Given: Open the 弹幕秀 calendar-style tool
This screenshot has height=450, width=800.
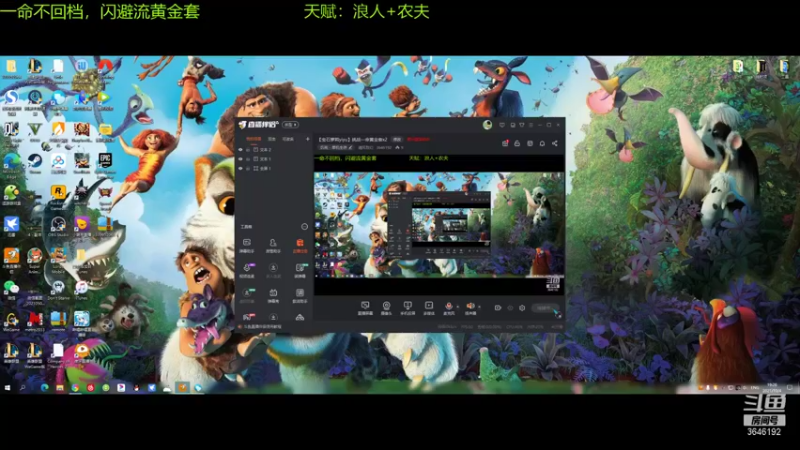Looking at the screenshot, I should click(x=273, y=295).
